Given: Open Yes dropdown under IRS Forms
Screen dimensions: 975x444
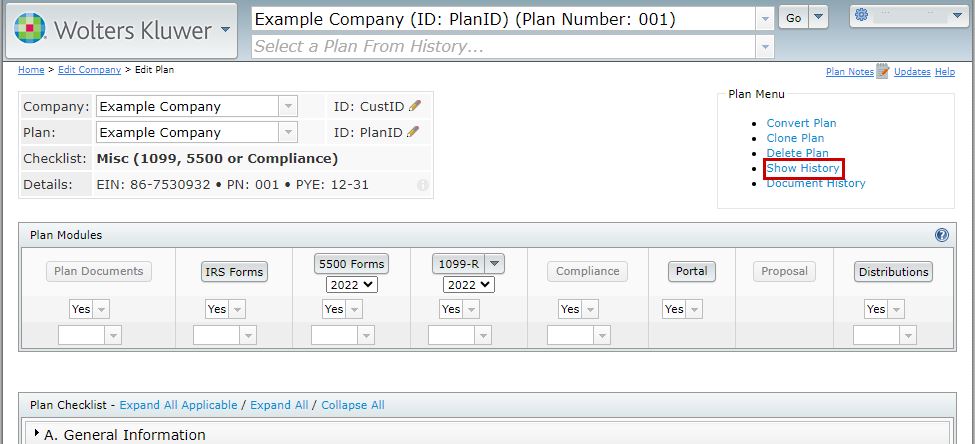Looking at the screenshot, I should tap(227, 310).
